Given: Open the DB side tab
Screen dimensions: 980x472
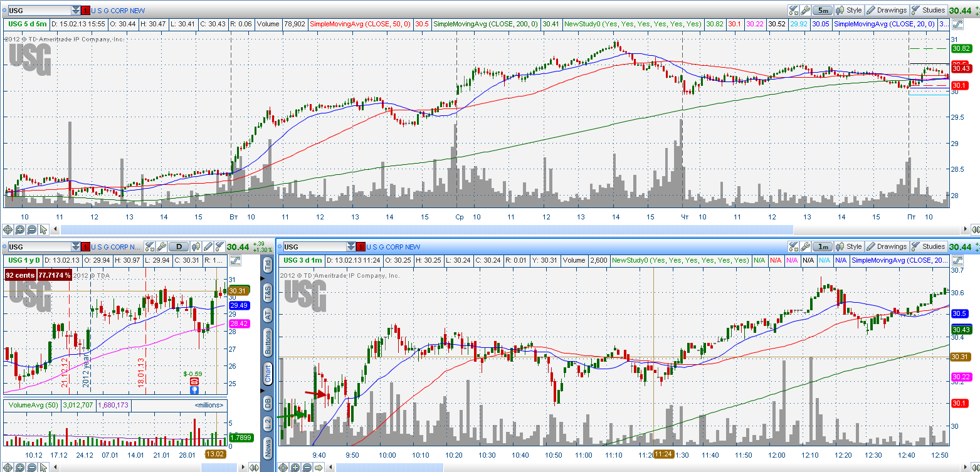Looking at the screenshot, I should click(x=268, y=402).
